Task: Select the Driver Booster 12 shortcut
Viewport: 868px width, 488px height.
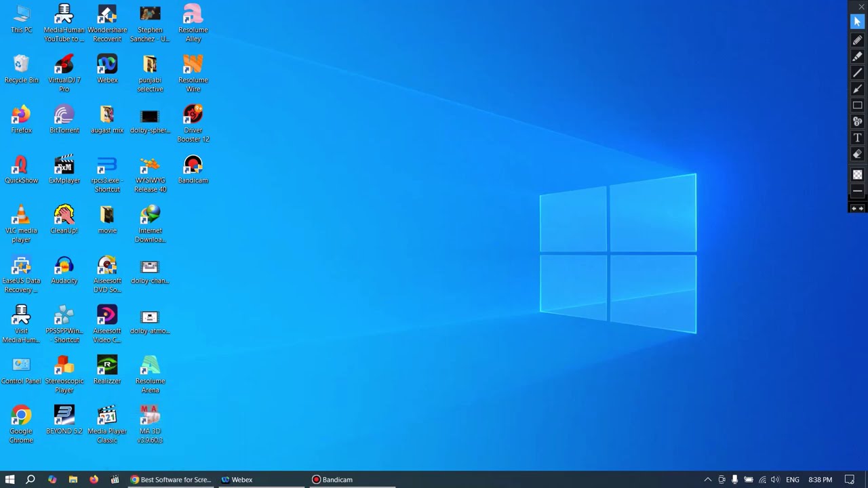Action: click(193, 123)
